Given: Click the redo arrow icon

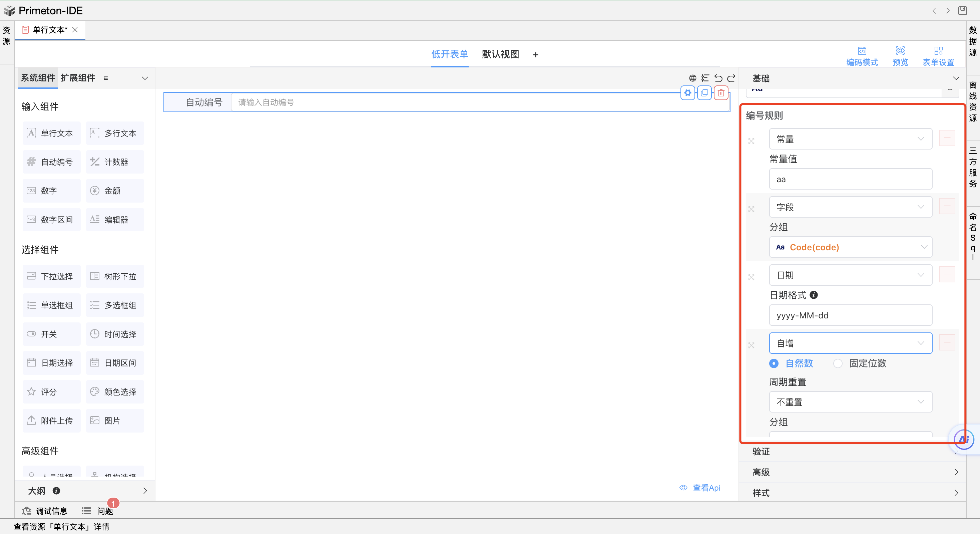Looking at the screenshot, I should 731,78.
